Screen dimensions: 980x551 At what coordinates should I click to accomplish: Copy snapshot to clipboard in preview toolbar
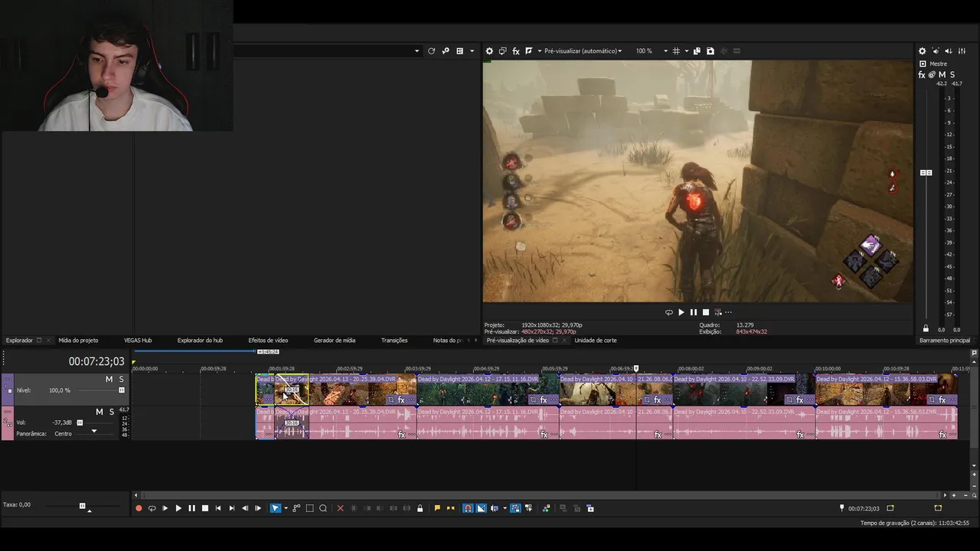(697, 51)
